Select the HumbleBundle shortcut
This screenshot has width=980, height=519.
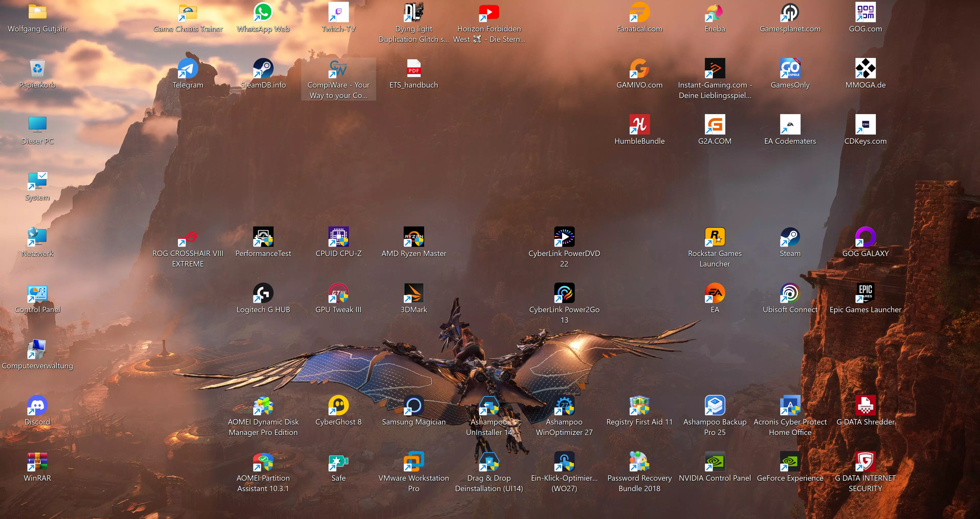(640, 124)
